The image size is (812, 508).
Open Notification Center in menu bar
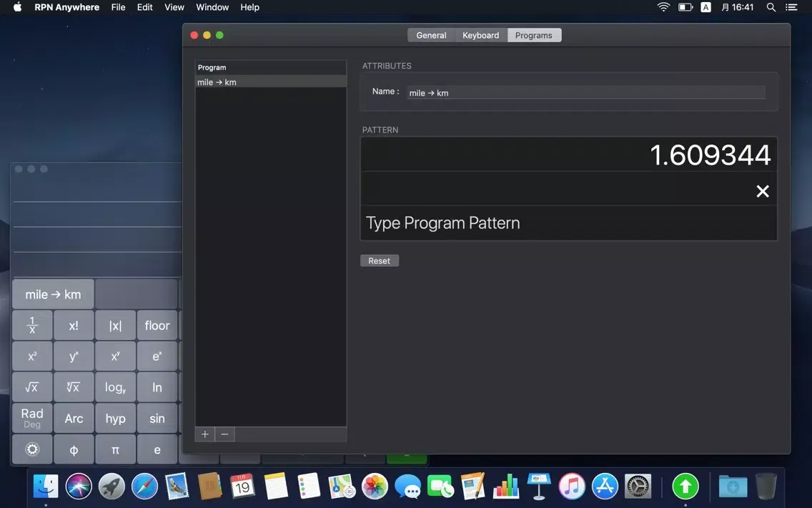point(791,7)
